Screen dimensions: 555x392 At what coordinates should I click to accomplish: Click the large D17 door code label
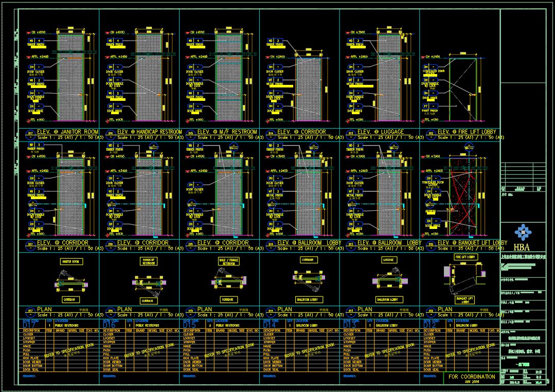pos(29,325)
